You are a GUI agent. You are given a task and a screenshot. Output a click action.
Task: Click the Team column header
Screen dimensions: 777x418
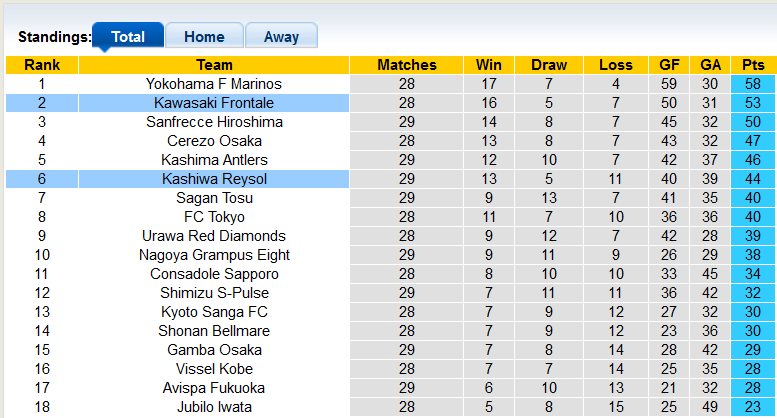pos(214,65)
